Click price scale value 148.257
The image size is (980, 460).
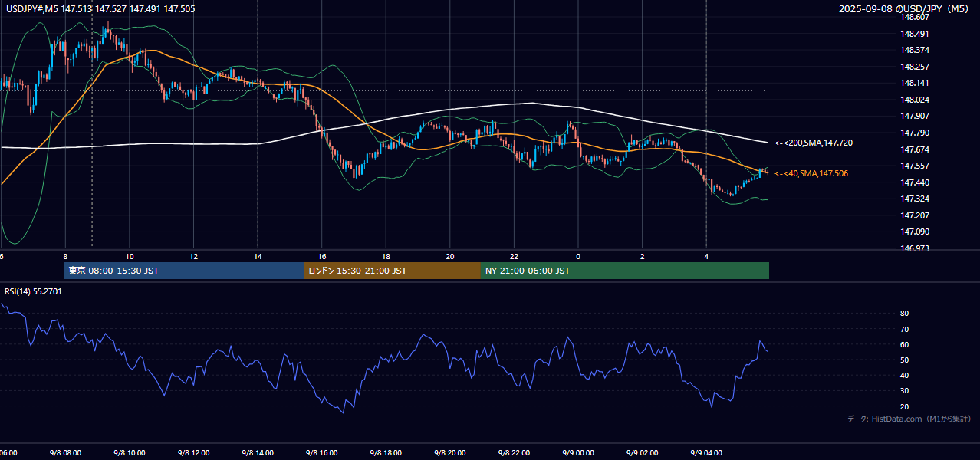click(916, 67)
